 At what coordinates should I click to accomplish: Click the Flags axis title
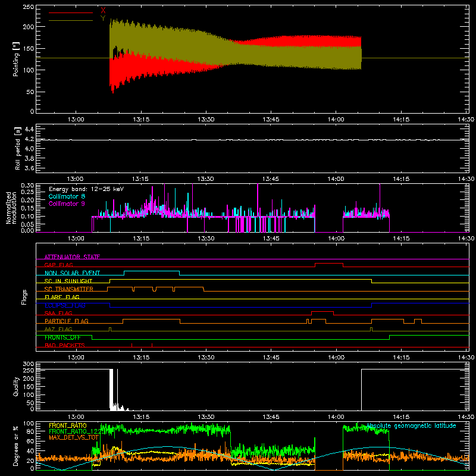pyautogui.click(x=24, y=297)
